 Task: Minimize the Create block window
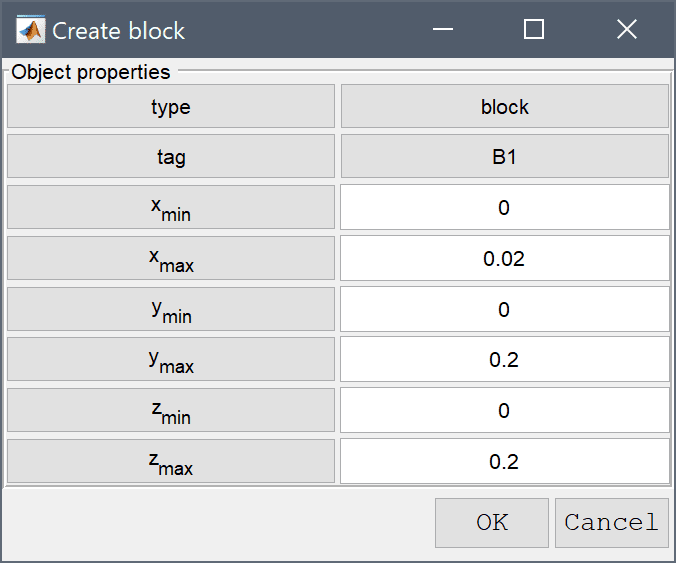(443, 30)
